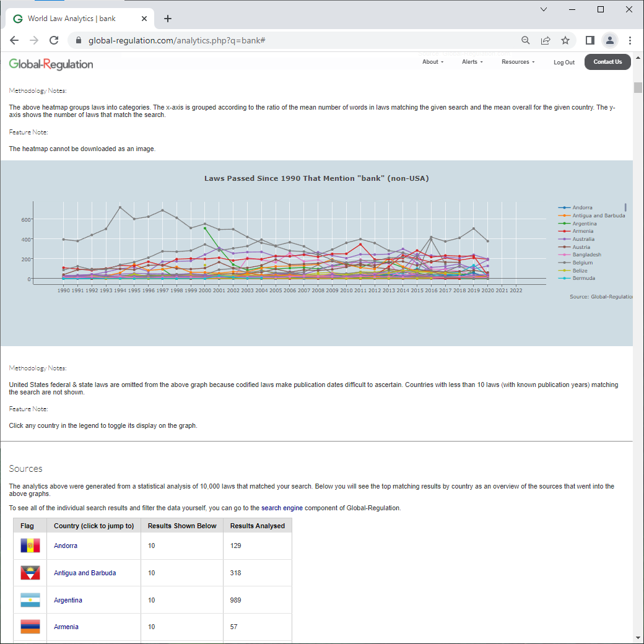
Task: Bookmark this page with the star
Action: [565, 40]
